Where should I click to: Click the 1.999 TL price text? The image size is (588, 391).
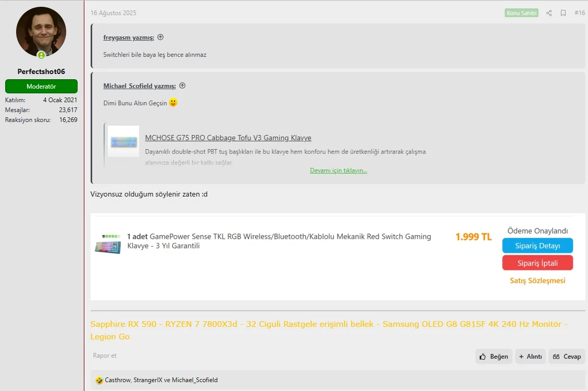(x=473, y=237)
